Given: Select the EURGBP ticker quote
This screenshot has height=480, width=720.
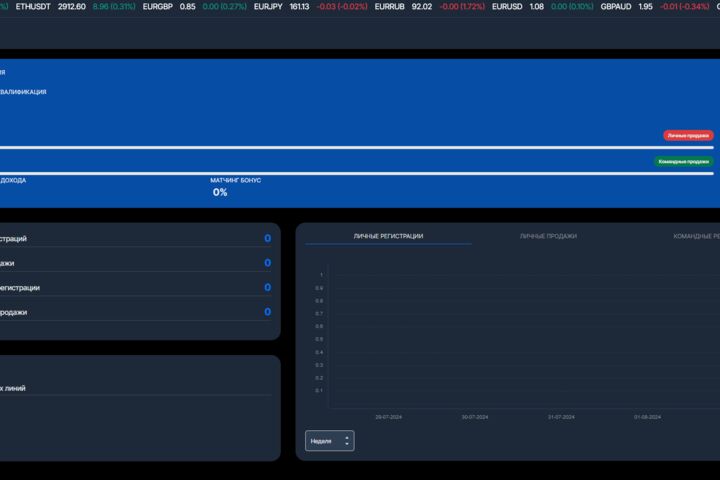Looking at the screenshot, I should click(195, 7).
